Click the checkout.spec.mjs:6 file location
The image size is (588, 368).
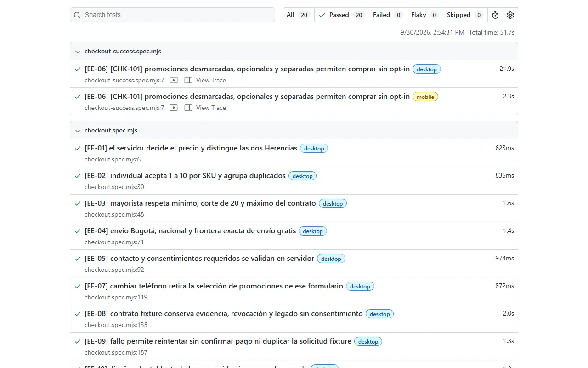tap(113, 159)
